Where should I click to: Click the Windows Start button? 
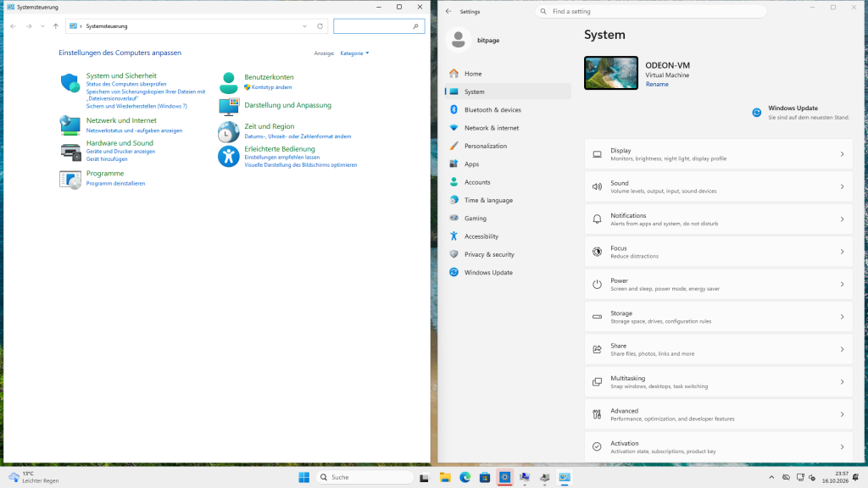pyautogui.click(x=304, y=478)
